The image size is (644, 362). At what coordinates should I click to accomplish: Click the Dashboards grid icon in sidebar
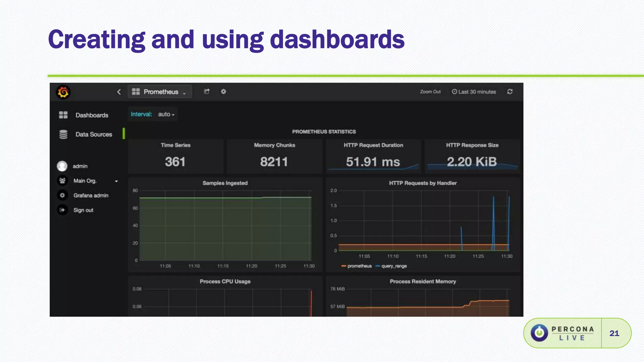(x=63, y=115)
